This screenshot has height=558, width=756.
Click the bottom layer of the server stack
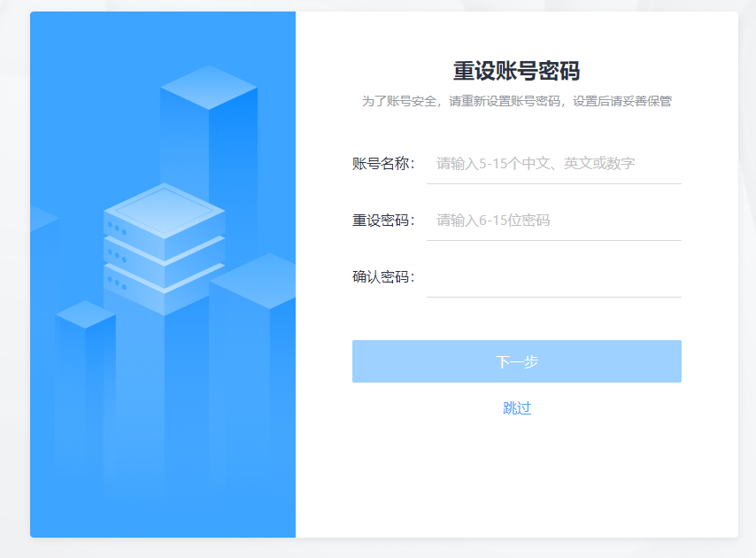164,292
